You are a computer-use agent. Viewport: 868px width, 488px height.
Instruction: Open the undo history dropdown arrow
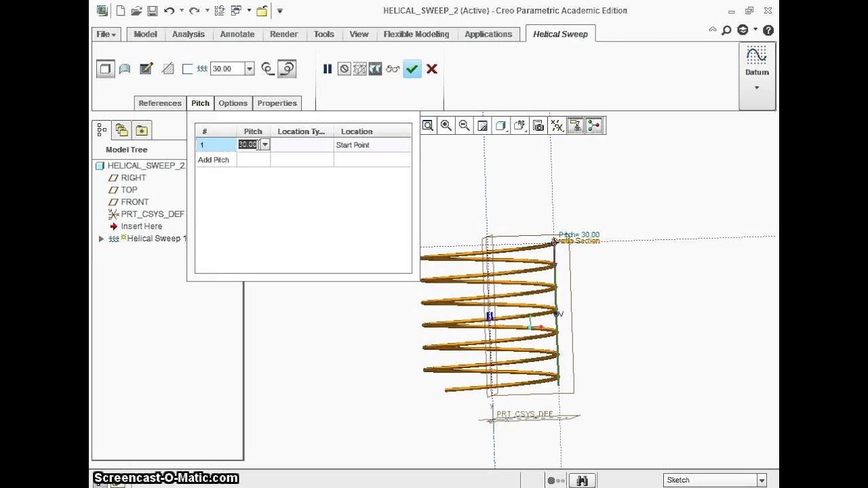click(181, 11)
